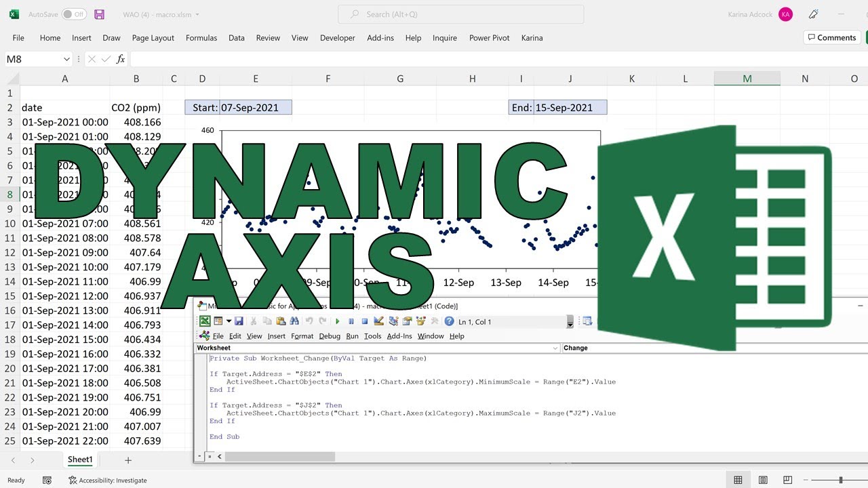868x488 pixels.
Task: Click the VBA horizontal scrollbar thumb
Action: (x=280, y=457)
